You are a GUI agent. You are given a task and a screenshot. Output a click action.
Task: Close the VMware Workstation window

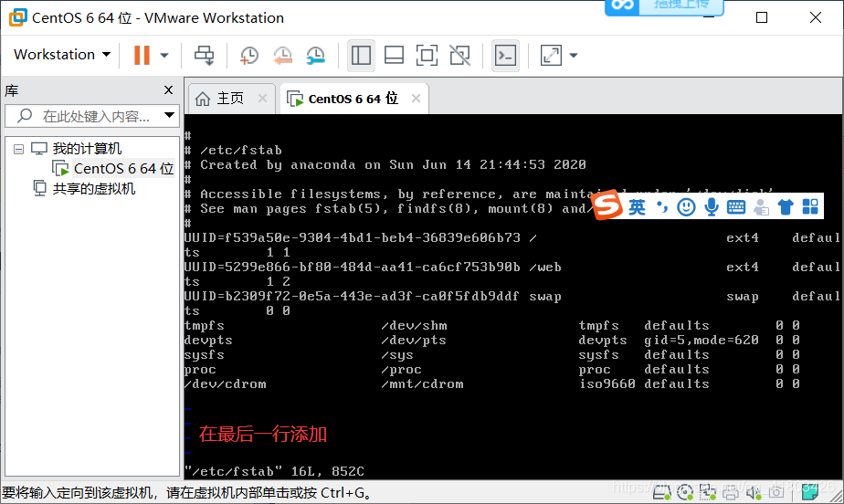(816, 17)
